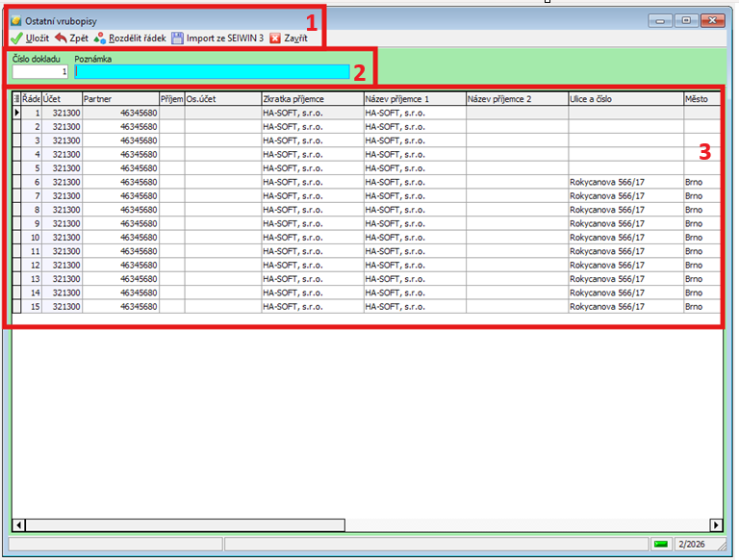
Task: Click the 2/2026 period in status bar
Action: click(x=692, y=544)
